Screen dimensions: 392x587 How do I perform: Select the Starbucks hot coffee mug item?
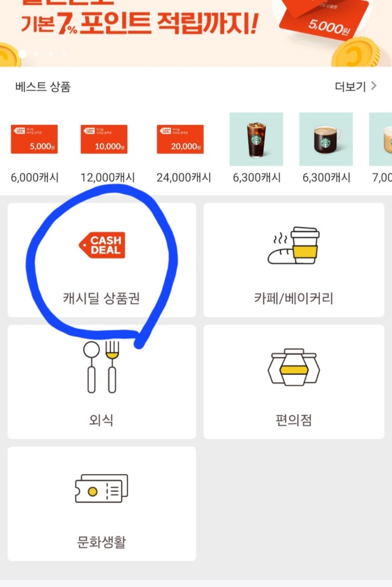[326, 139]
